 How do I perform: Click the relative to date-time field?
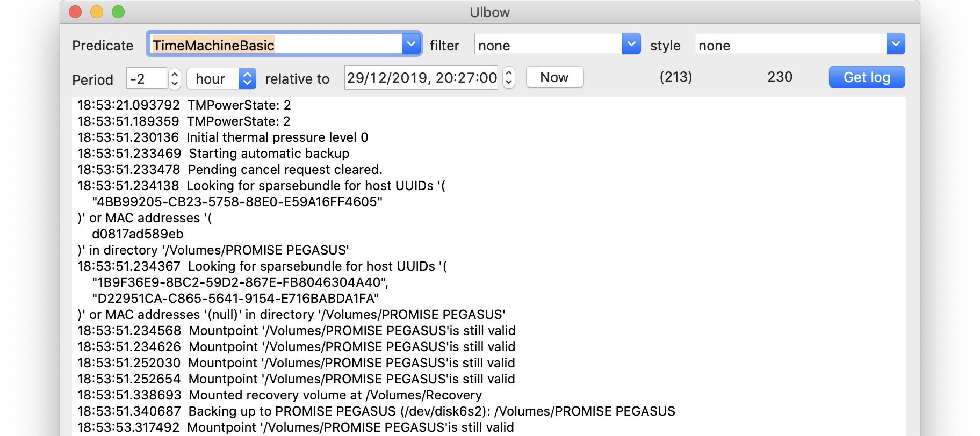[x=421, y=78]
